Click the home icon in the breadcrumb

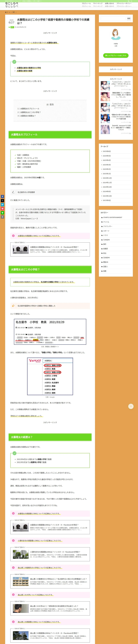click(x=6, y=12)
